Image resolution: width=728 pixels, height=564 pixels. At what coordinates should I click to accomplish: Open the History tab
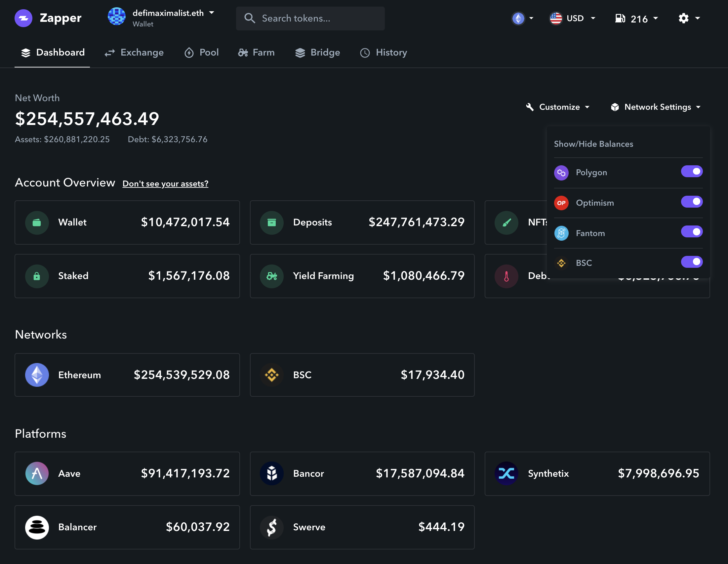pyautogui.click(x=383, y=53)
